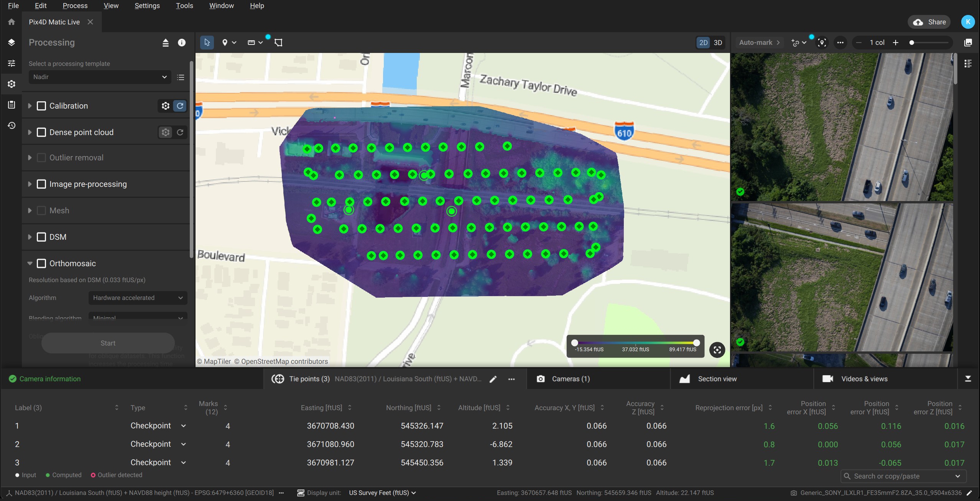
Task: Open History icon in left sidebar
Action: pos(12,125)
